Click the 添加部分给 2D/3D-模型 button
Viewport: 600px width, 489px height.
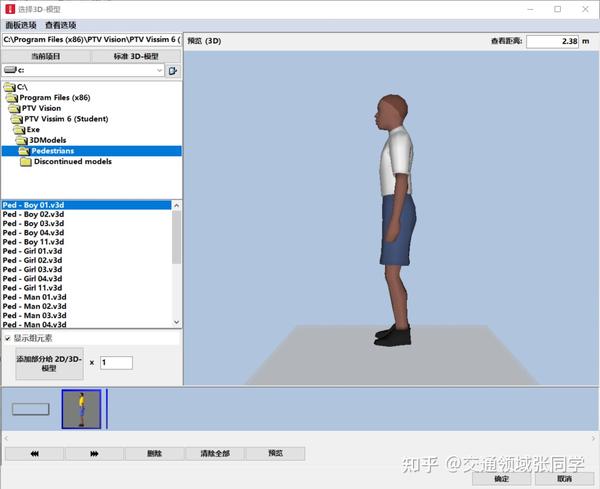coord(49,363)
